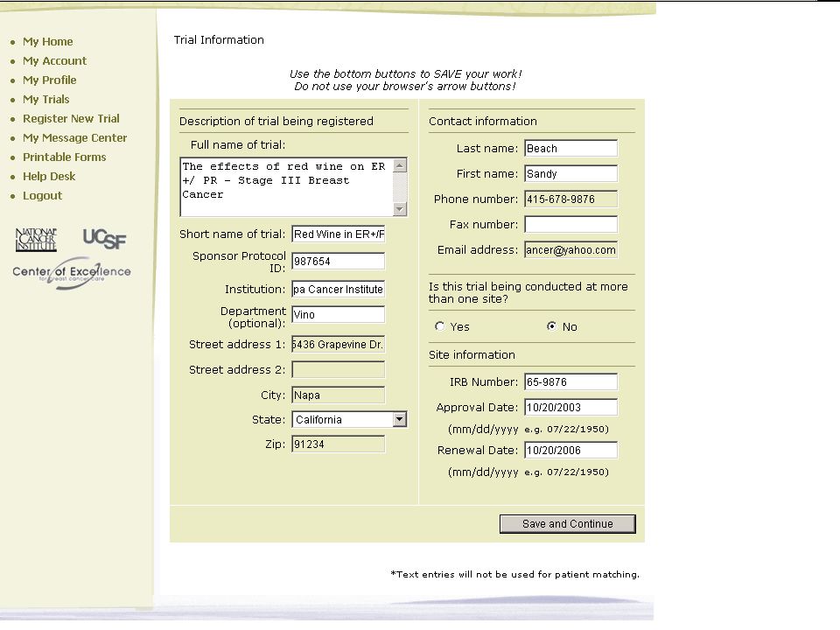This screenshot has height=630, width=840.
Task: Click the Department field containing Vino
Action: tap(339, 314)
